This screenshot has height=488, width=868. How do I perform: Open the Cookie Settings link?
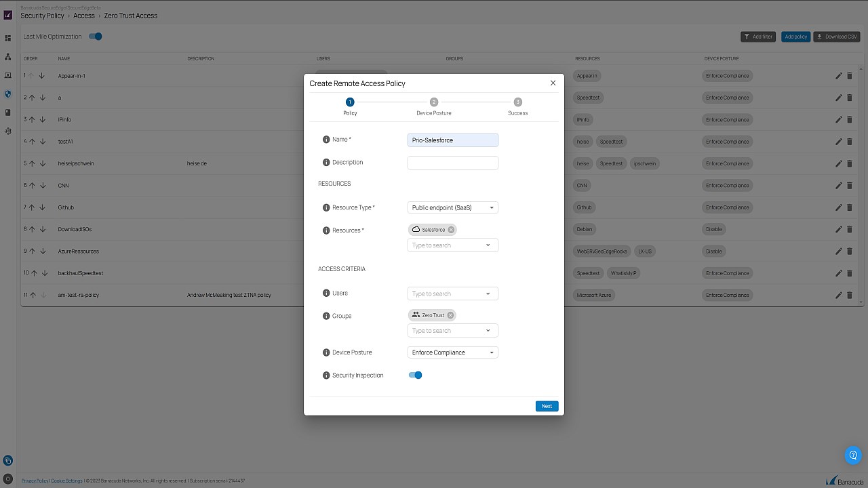coord(66,481)
